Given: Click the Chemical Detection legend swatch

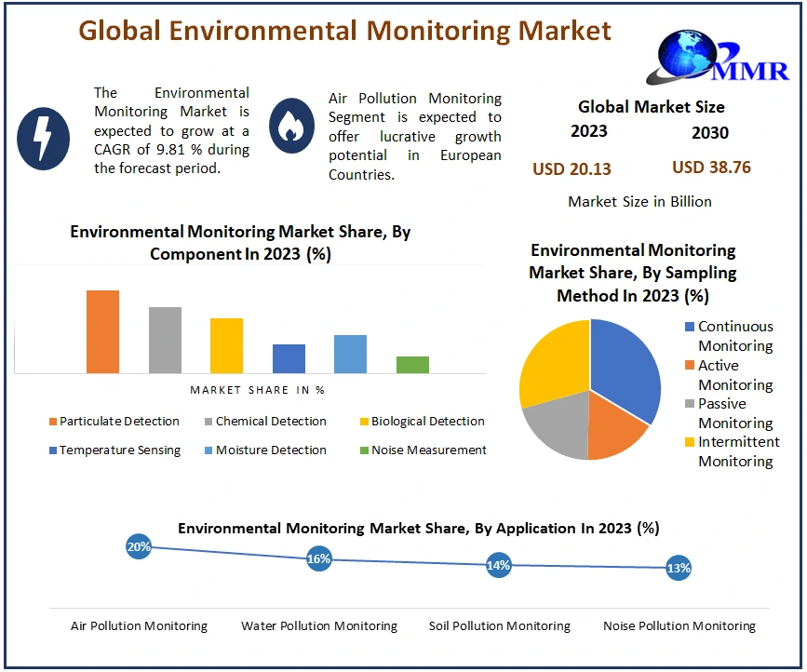Looking at the screenshot, I should (208, 422).
